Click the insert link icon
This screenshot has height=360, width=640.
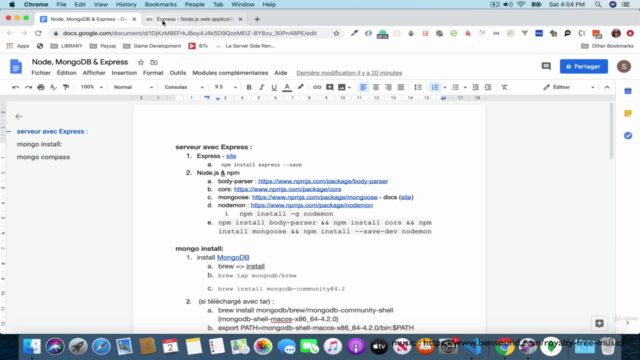[x=317, y=87]
